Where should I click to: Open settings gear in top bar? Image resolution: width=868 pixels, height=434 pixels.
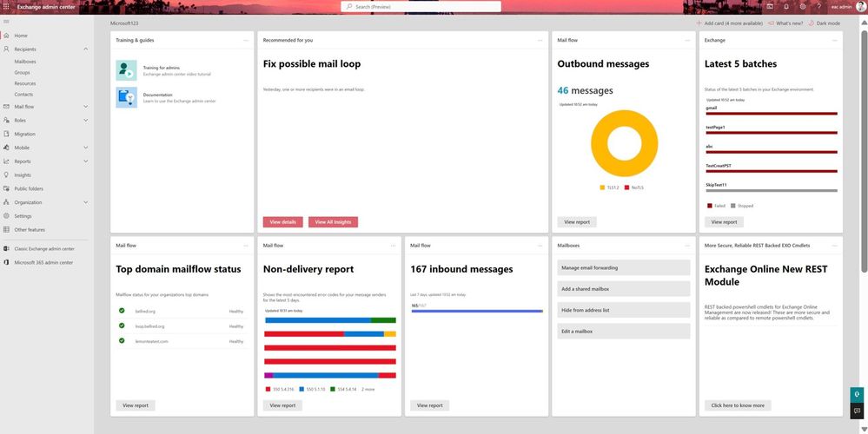803,7
